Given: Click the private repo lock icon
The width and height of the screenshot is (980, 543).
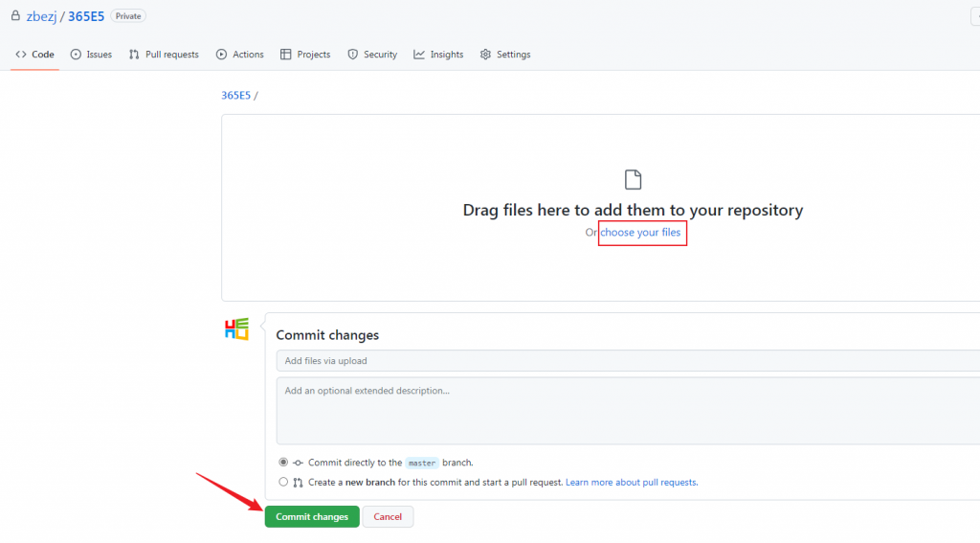Looking at the screenshot, I should tap(15, 16).
